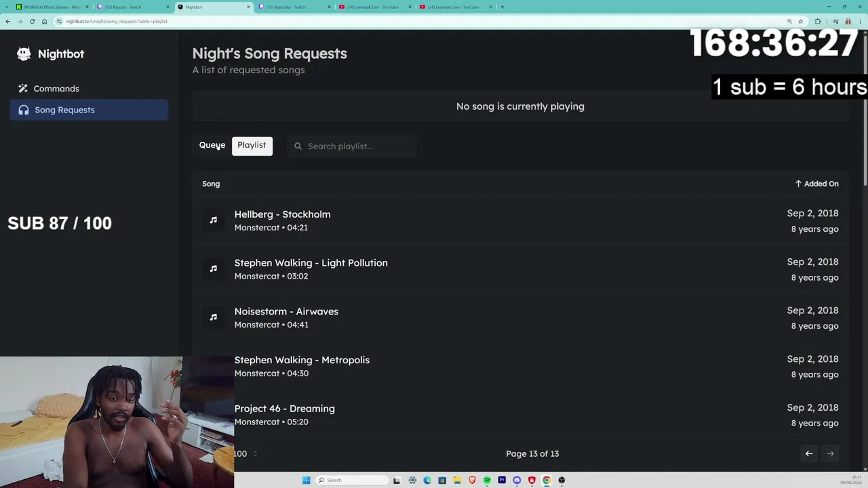The width and height of the screenshot is (868, 488).
Task: Open Microsoft Store from the taskbar
Action: click(x=442, y=480)
